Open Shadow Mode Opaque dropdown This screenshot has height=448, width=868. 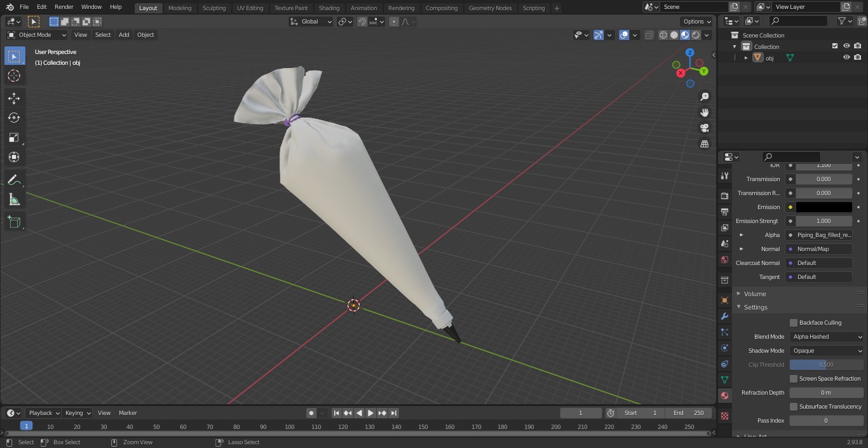tap(827, 351)
